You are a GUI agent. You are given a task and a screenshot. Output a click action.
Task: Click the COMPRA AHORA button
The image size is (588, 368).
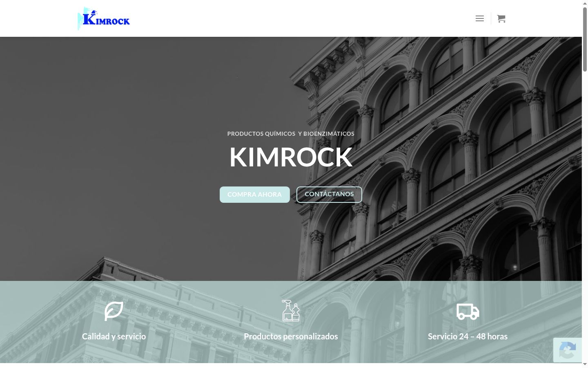pyautogui.click(x=255, y=195)
